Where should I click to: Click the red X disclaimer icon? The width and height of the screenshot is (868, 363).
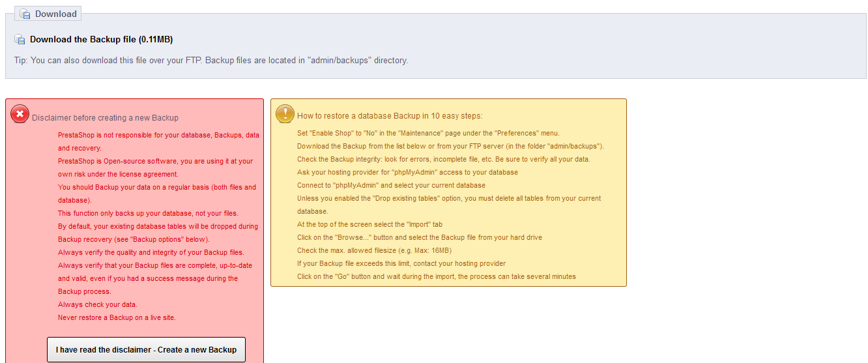point(20,115)
